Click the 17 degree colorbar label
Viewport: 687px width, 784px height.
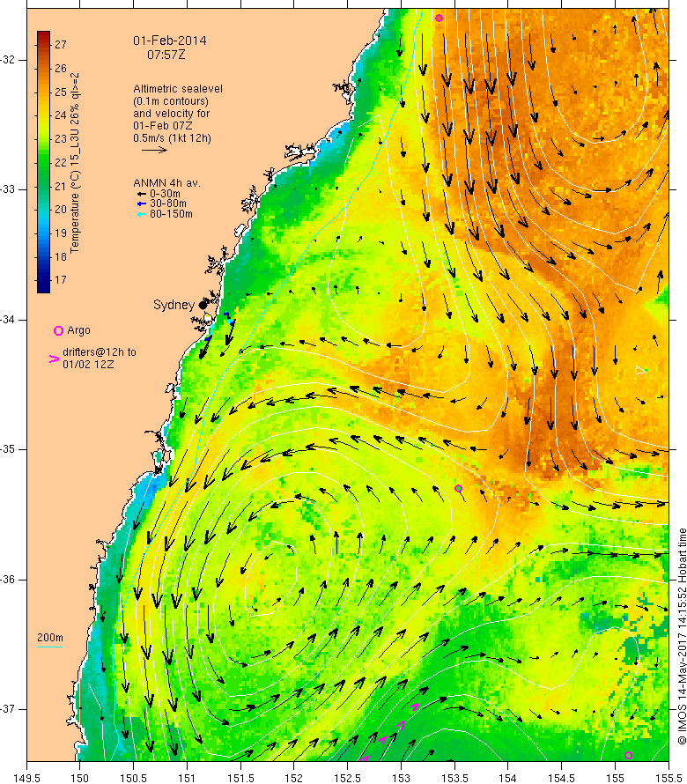click(x=61, y=279)
